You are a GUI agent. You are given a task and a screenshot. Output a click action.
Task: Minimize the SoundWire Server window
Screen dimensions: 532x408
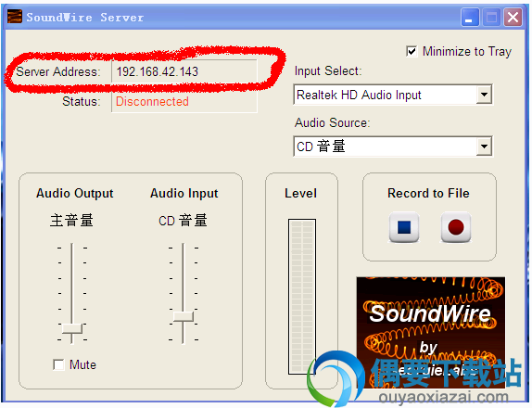click(x=470, y=17)
